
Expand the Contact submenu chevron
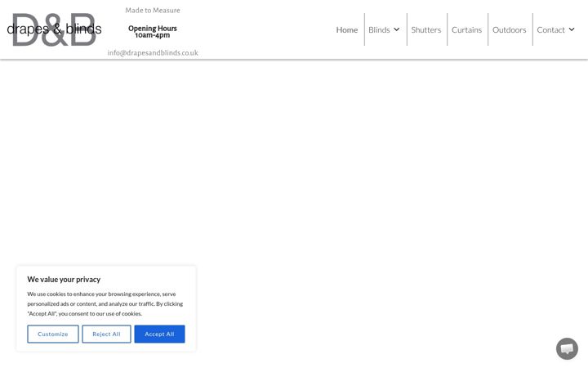pyautogui.click(x=572, y=29)
